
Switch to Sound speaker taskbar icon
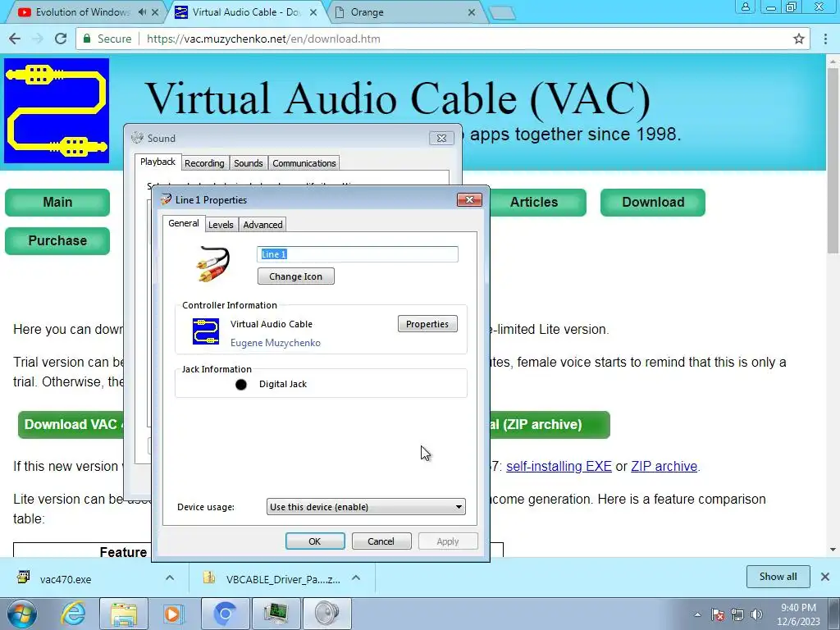(327, 614)
